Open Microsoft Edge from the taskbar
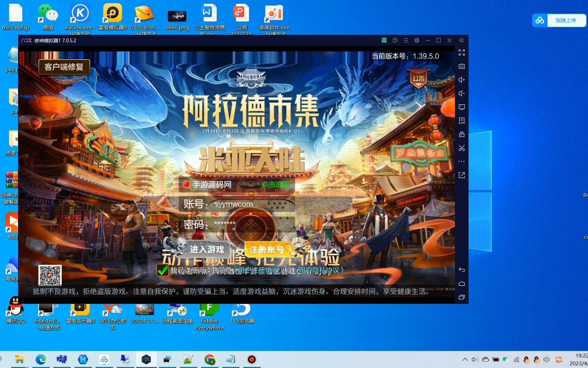Screen dimensions: 588x368 pos(41,359)
